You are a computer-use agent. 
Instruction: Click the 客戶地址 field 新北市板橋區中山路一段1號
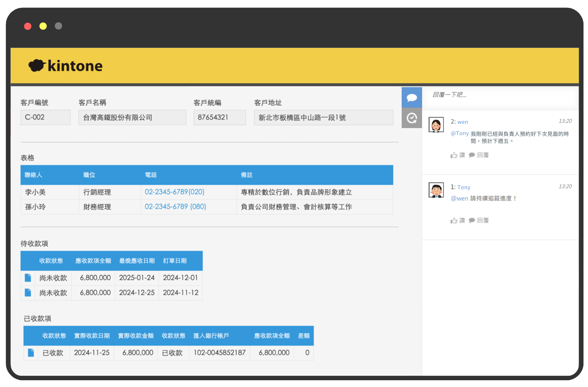tap(324, 117)
